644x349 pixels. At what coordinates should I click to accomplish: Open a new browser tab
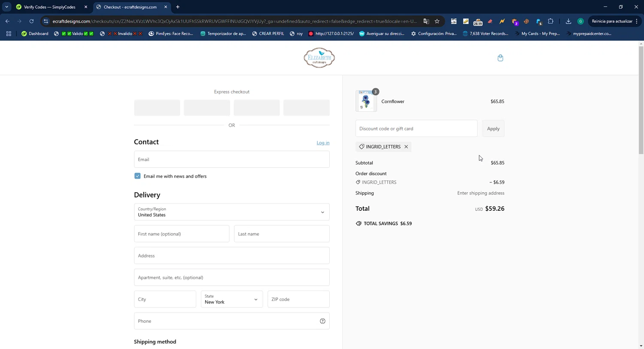[x=178, y=7]
